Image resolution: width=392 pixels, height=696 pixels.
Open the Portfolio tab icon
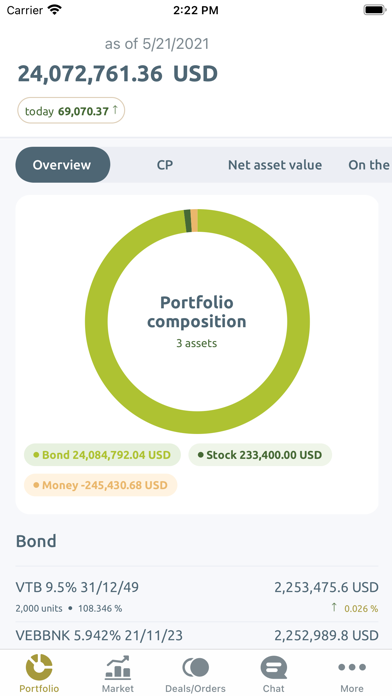[39, 668]
